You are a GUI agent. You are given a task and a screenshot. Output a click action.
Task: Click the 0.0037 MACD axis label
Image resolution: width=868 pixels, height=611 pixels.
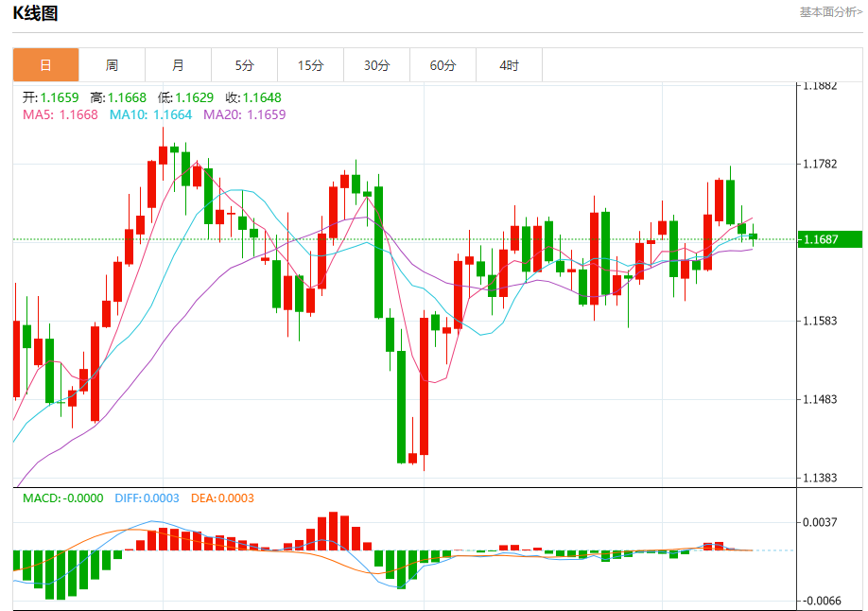click(x=820, y=522)
